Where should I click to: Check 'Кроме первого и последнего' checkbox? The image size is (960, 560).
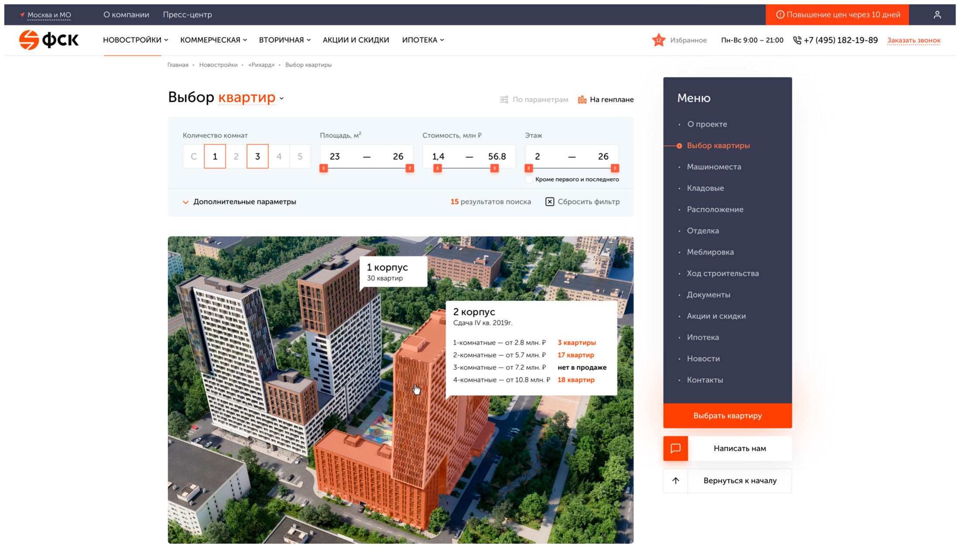(x=529, y=180)
